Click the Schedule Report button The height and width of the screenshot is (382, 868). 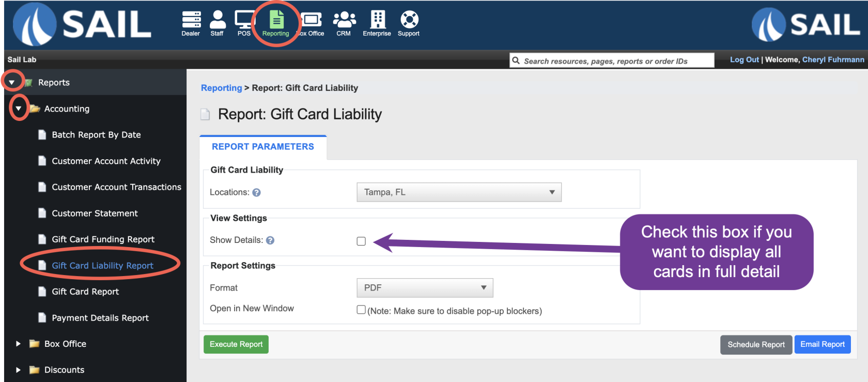[756, 345]
